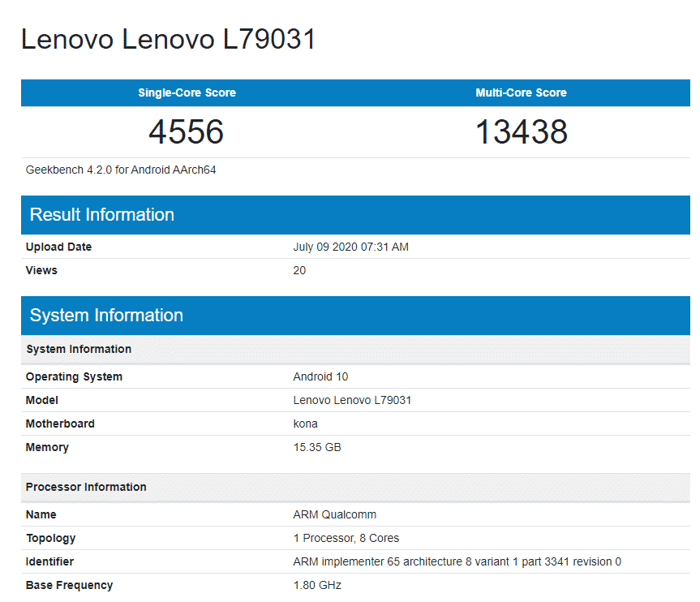Select the upload date July 09 2020 07:31 AM
Image resolution: width=700 pixels, height=602 pixels.
(351, 247)
